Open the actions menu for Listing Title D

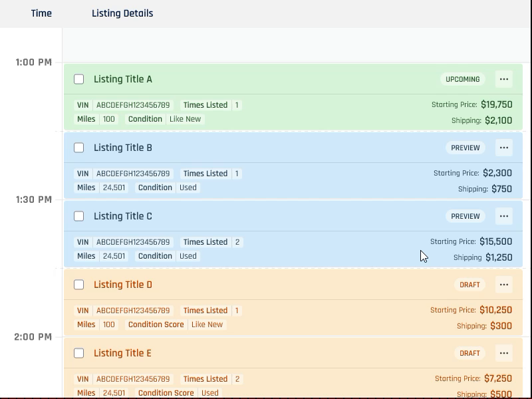point(504,285)
